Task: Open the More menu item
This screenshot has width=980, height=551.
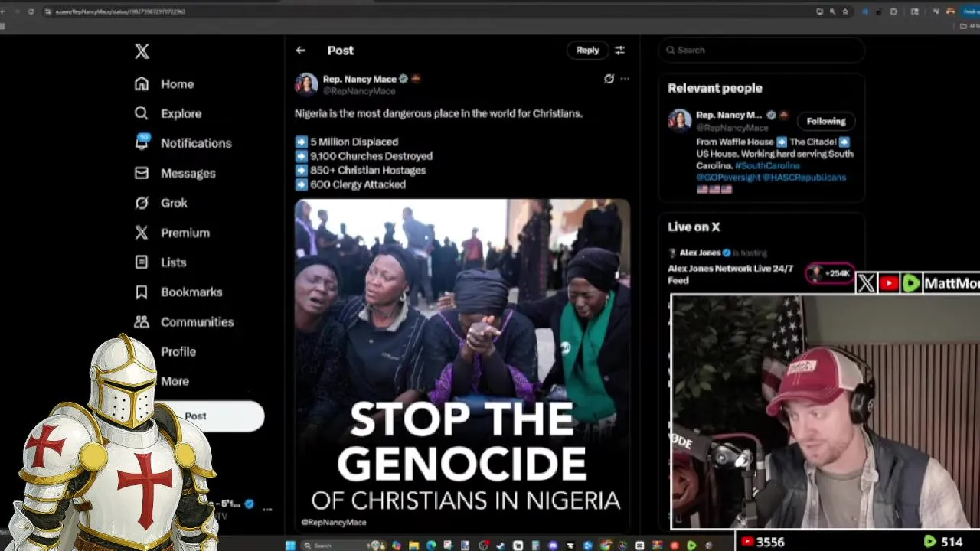Action: tap(175, 381)
